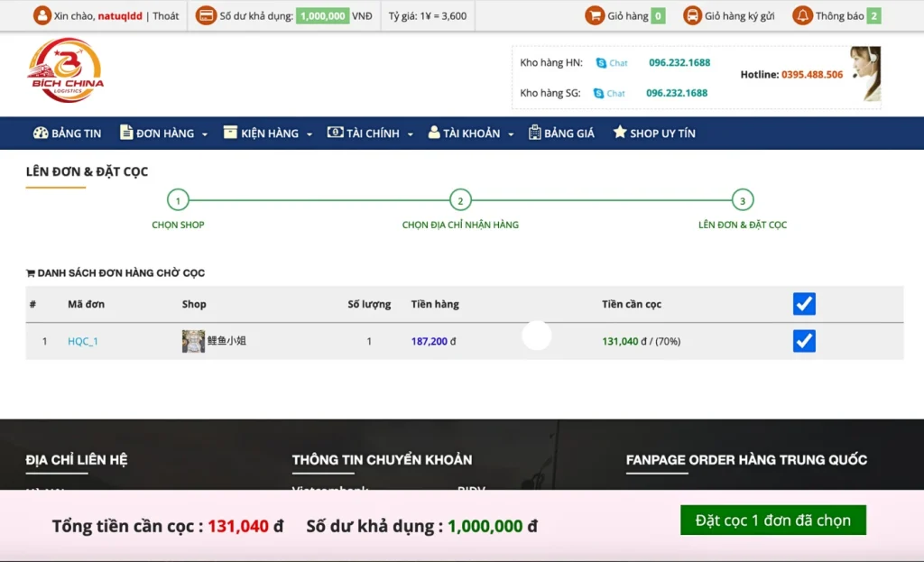Viewport: 924px width, 562px height.
Task: Click the user avatar icon beside Xin chào
Action: pos(42,15)
